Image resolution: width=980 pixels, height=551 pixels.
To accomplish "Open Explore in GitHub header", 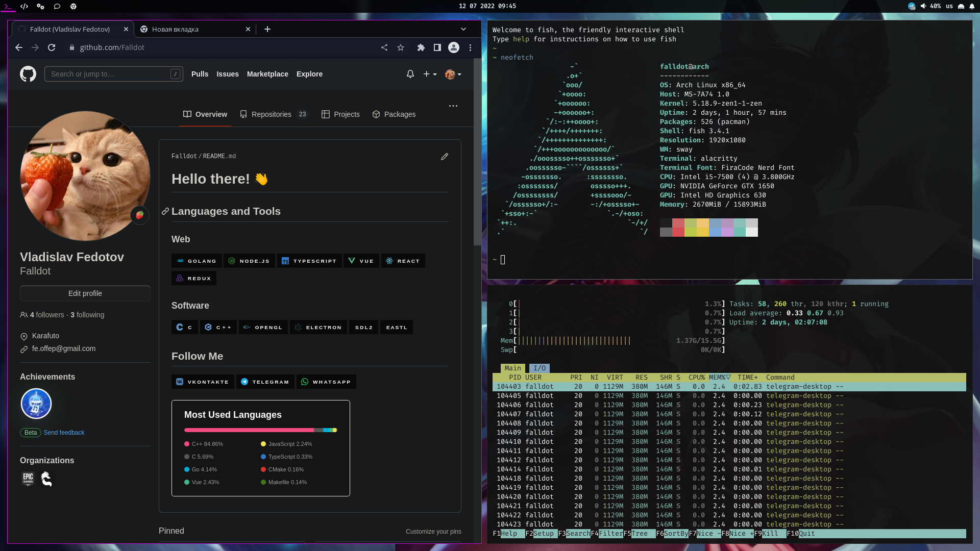I will [x=309, y=74].
